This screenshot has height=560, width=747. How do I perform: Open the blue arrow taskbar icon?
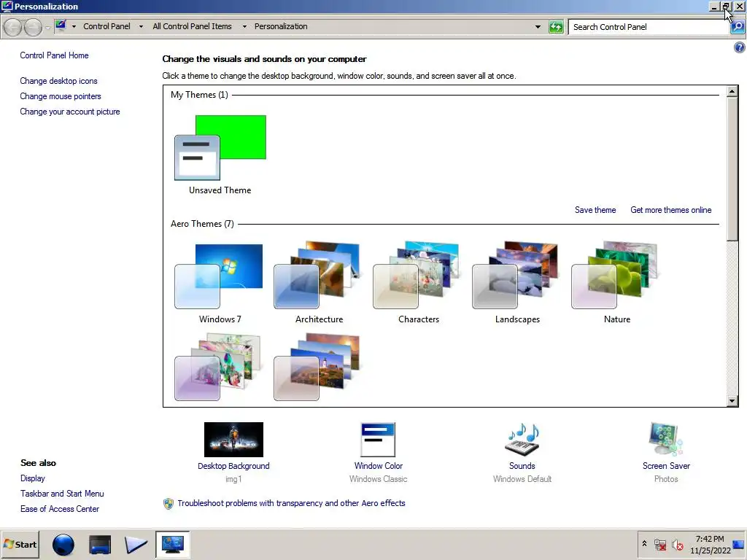point(136,545)
